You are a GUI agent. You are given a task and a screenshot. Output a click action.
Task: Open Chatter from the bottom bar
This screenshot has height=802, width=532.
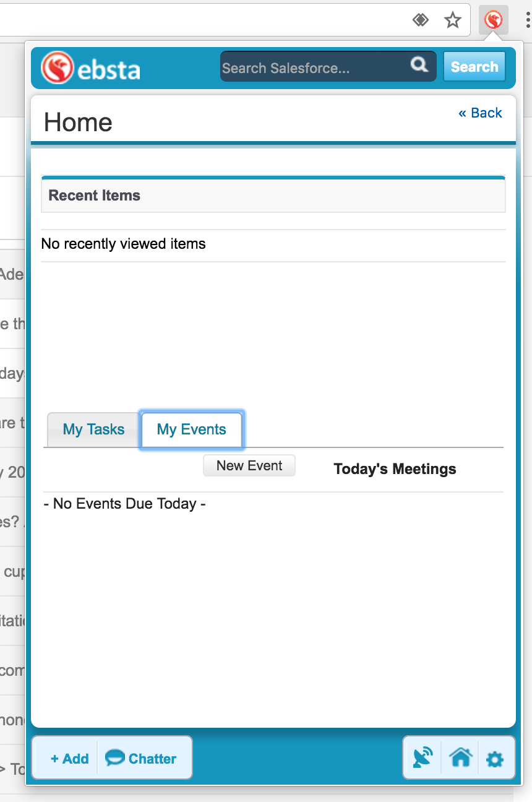[x=141, y=758]
